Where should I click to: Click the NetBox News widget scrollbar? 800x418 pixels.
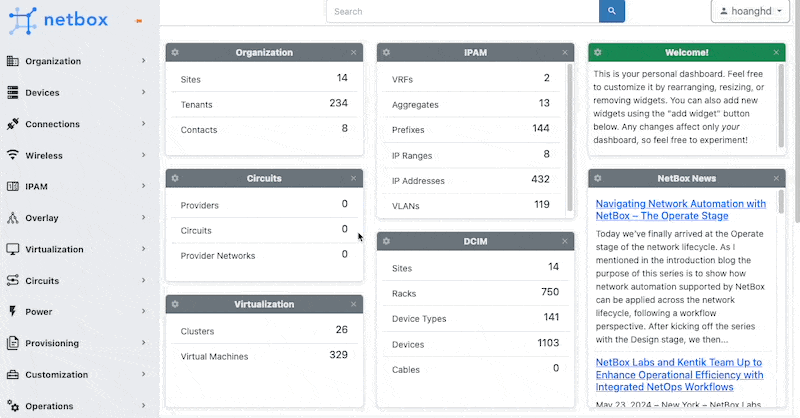click(x=781, y=202)
